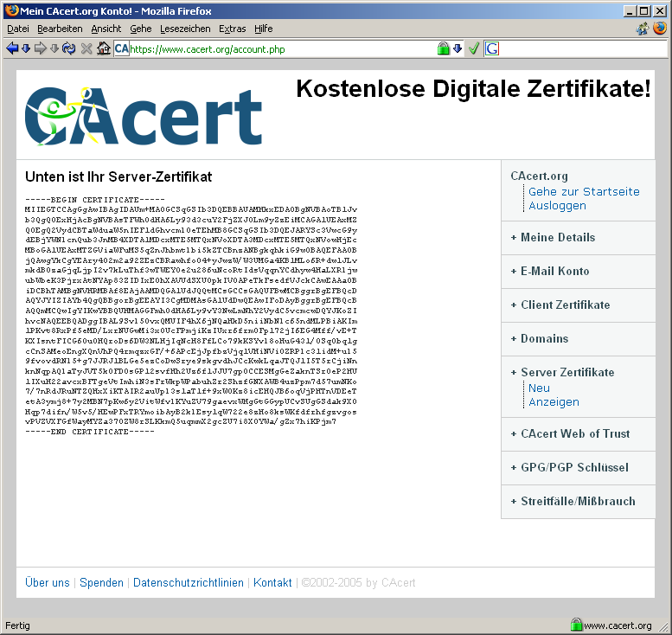Open the Gehe menu
Image resolution: width=672 pixels, height=635 pixels.
(x=141, y=29)
